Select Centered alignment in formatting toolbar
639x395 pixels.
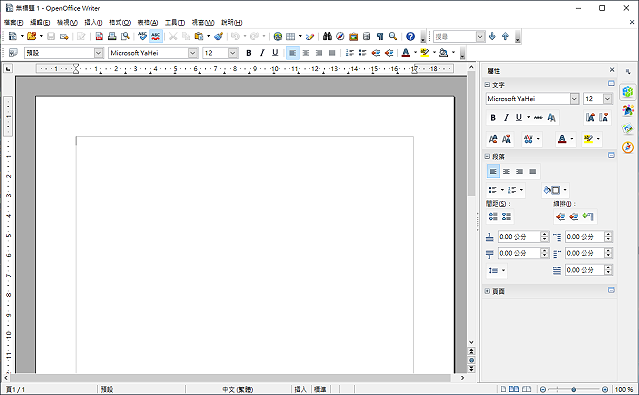(x=306, y=53)
